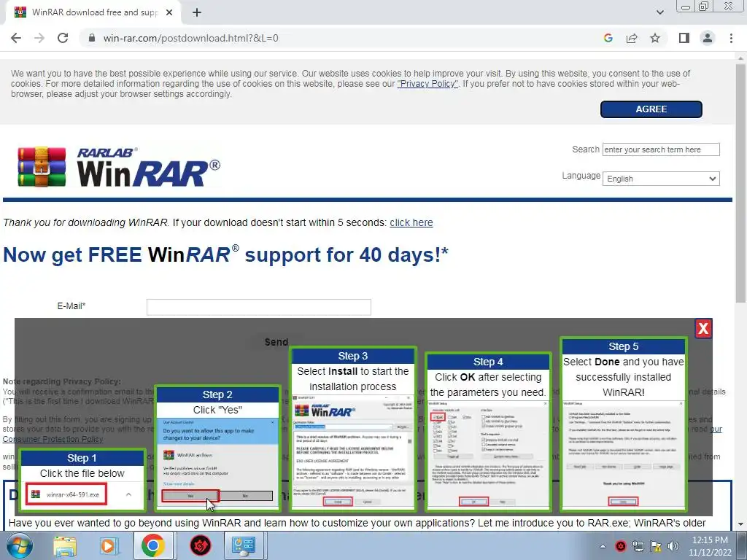
Task: Open the Language dropdown set to English
Action: click(661, 179)
